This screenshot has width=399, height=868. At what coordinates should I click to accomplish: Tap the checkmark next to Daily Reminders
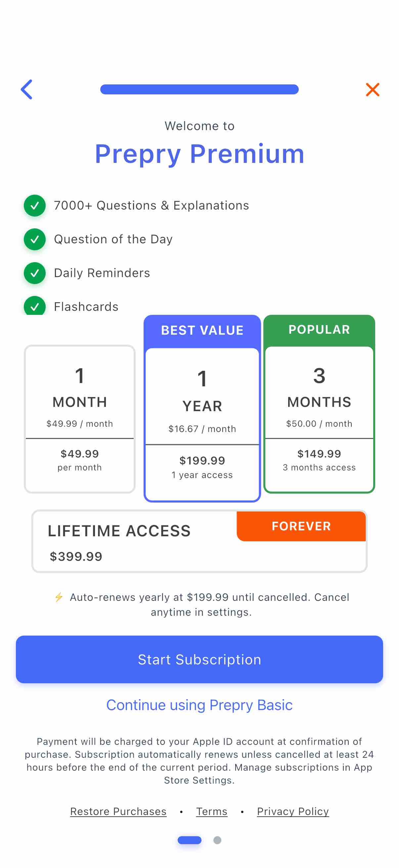(35, 273)
